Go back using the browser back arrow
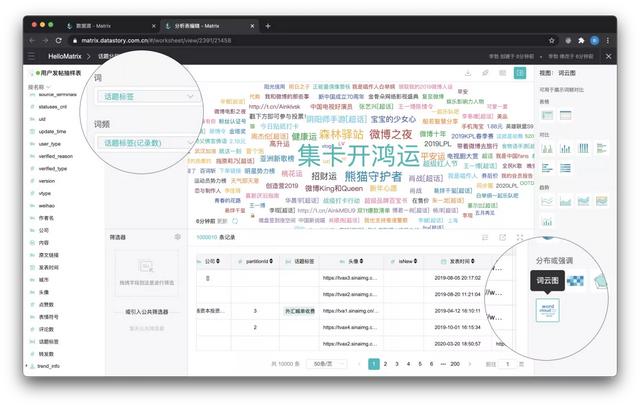The height and width of the screenshot is (407, 640). (32, 40)
